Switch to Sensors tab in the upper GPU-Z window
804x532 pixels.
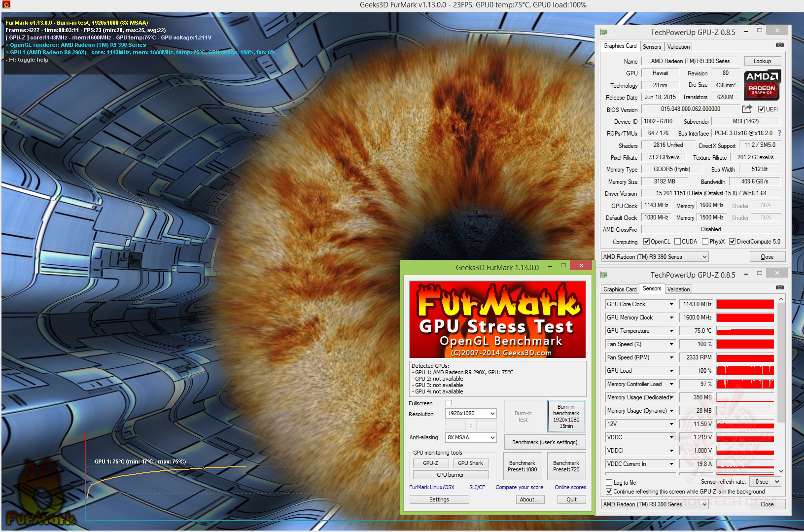(x=652, y=47)
